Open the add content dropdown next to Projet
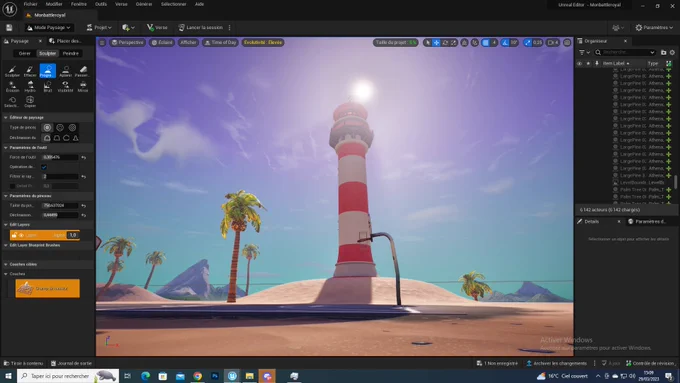Viewport: 680px width, 383px height. (x=128, y=27)
